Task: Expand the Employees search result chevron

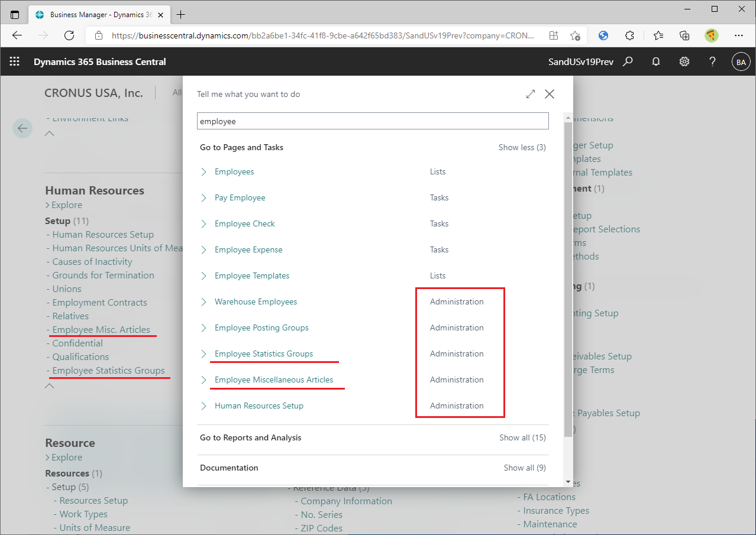Action: (203, 171)
